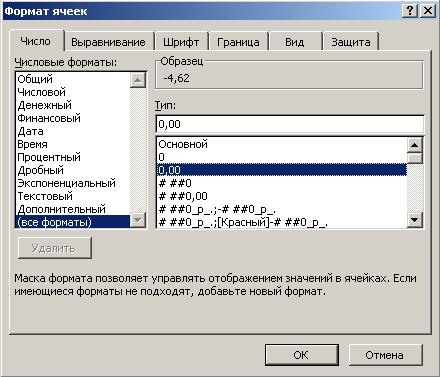Select the Вид tab
This screenshot has height=377, width=440.
tap(295, 42)
